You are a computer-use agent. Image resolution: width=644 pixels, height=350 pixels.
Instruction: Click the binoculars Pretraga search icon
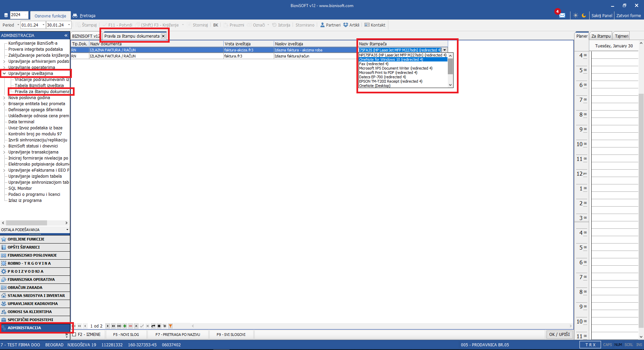pyautogui.click(x=75, y=15)
